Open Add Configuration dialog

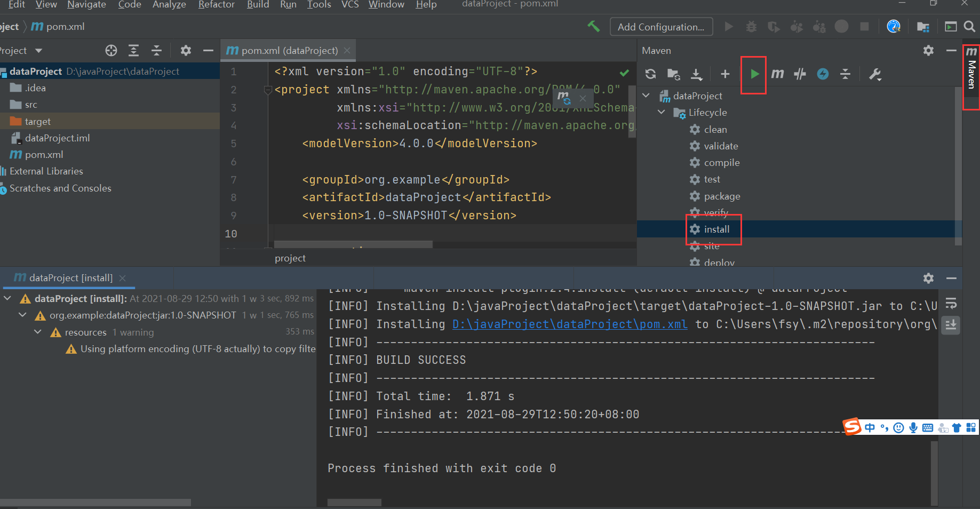click(x=661, y=27)
